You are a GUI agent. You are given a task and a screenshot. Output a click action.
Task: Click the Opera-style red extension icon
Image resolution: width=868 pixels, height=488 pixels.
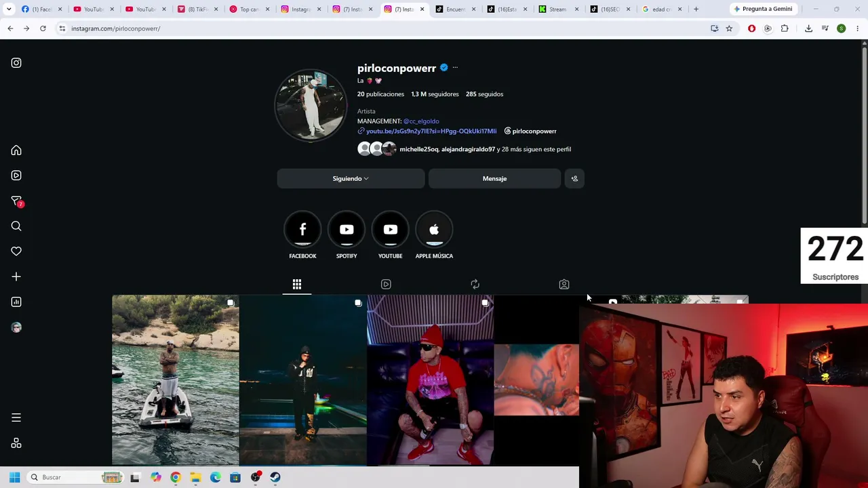point(751,28)
